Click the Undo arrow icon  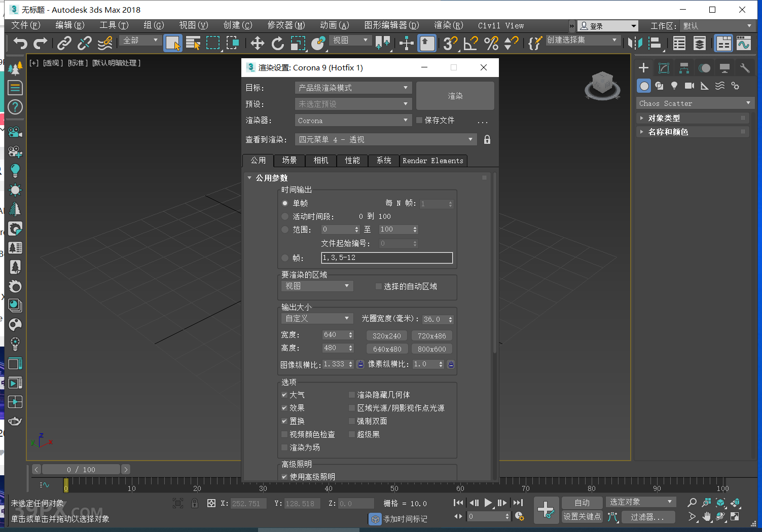20,44
